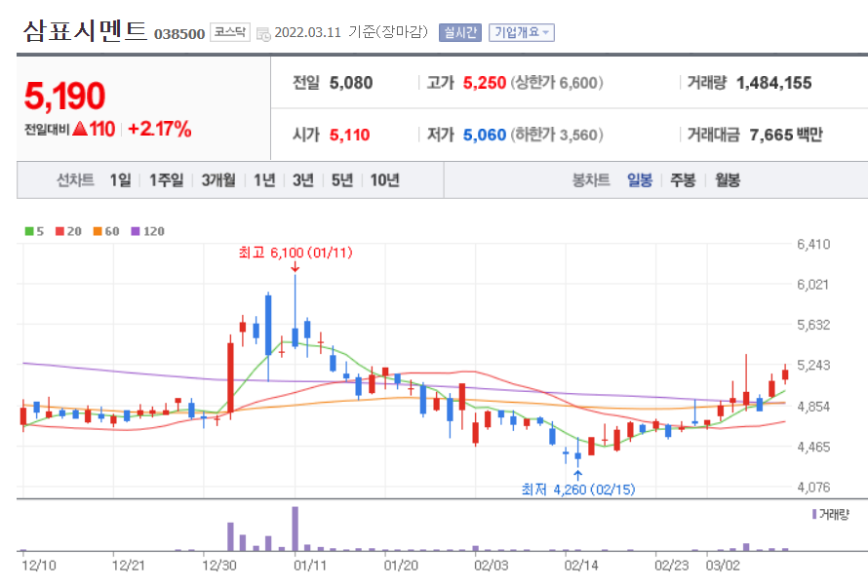Click the purple 120-day moving average swatch

135,231
